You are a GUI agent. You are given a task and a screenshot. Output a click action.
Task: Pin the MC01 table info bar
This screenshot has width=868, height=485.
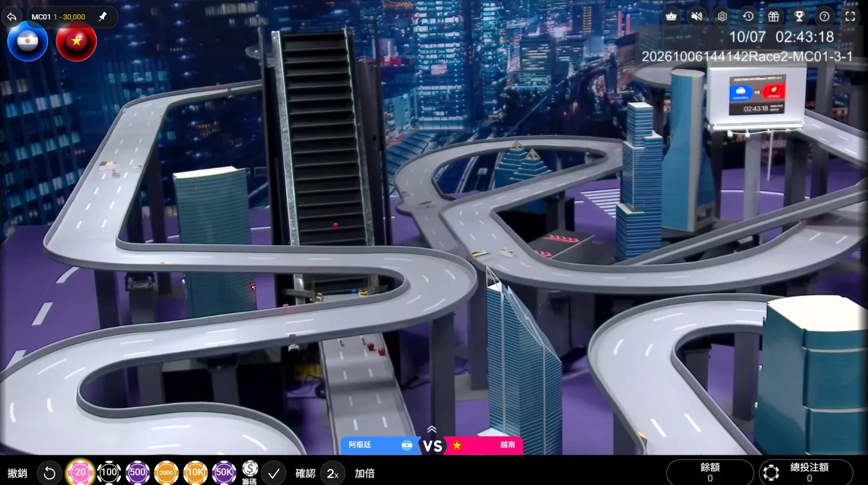tap(103, 17)
